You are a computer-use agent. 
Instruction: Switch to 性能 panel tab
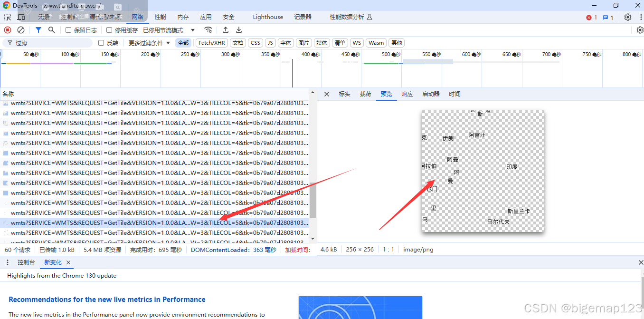(161, 17)
